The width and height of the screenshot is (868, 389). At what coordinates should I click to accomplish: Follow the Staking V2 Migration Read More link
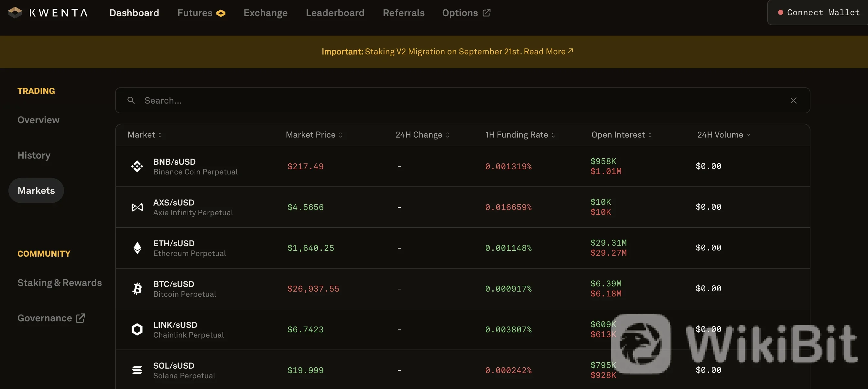pos(548,51)
